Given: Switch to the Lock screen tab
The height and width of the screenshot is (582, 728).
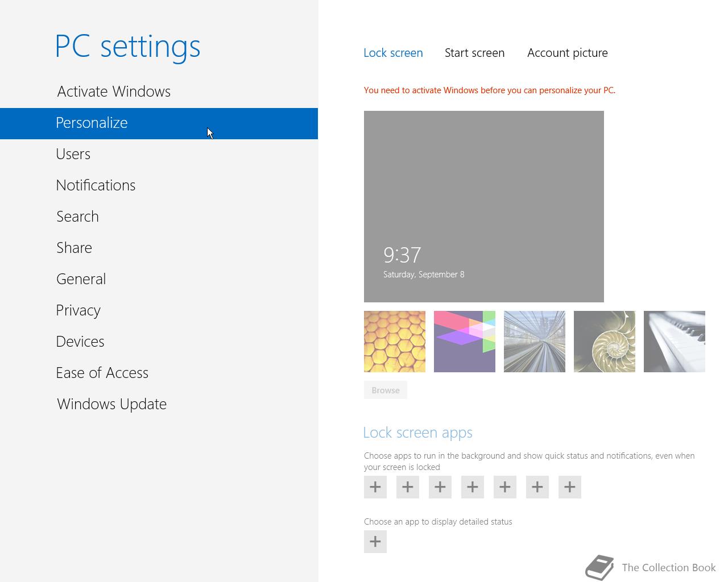Looking at the screenshot, I should (393, 53).
